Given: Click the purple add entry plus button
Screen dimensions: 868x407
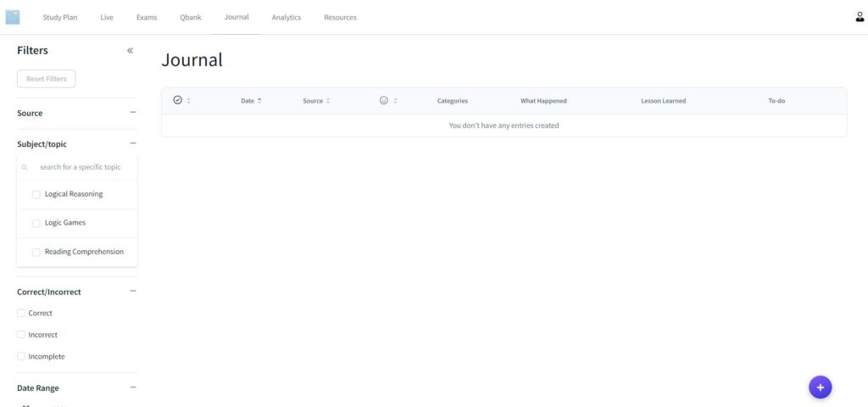Looking at the screenshot, I should (820, 387).
